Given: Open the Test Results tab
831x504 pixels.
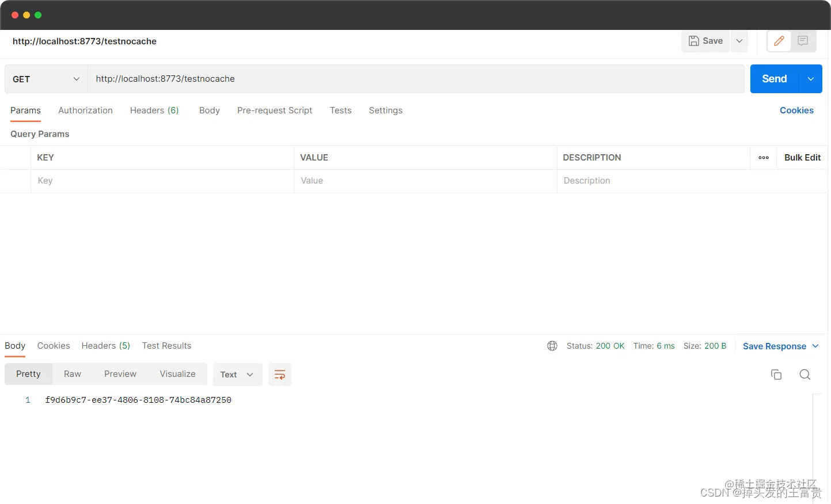Looking at the screenshot, I should tap(166, 346).
